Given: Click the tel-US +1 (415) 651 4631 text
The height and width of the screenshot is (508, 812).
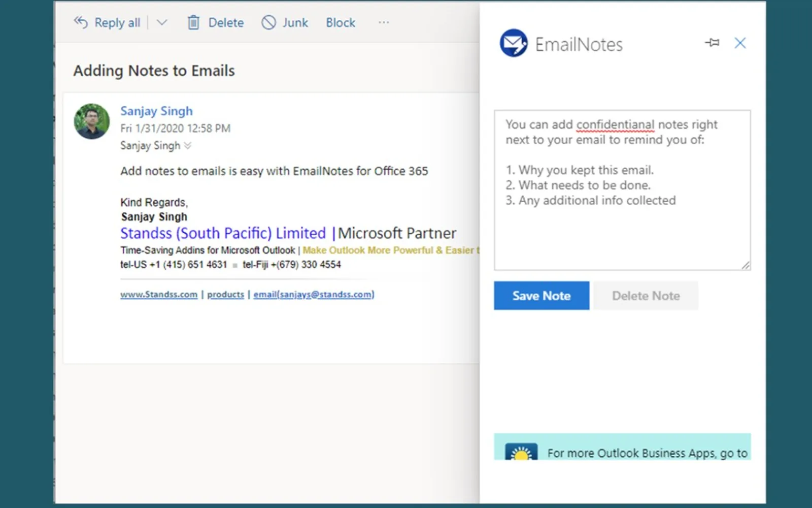Looking at the screenshot, I should [174, 264].
